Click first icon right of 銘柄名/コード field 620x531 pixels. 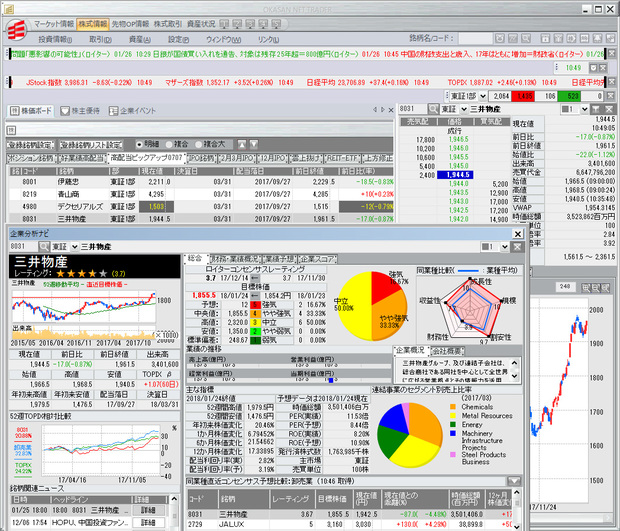(500, 38)
